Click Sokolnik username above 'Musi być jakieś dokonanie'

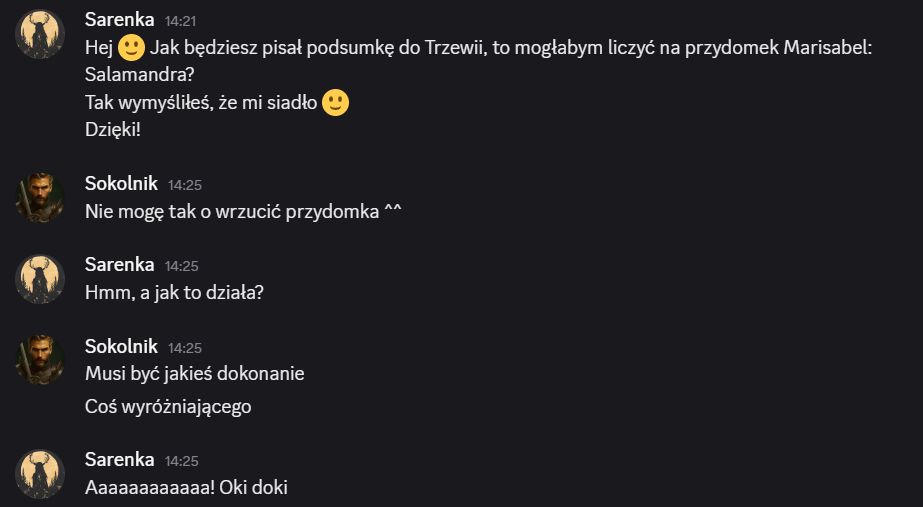pyautogui.click(x=121, y=346)
